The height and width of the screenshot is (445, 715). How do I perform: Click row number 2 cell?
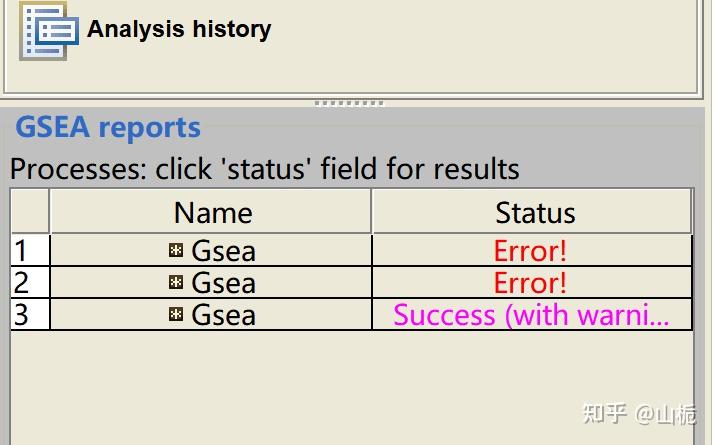29,282
